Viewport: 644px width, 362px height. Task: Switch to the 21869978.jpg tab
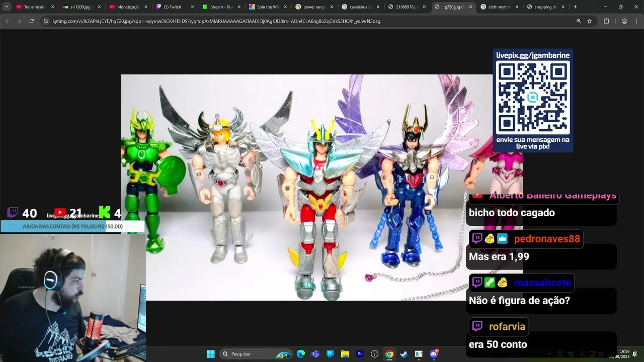coord(406,7)
